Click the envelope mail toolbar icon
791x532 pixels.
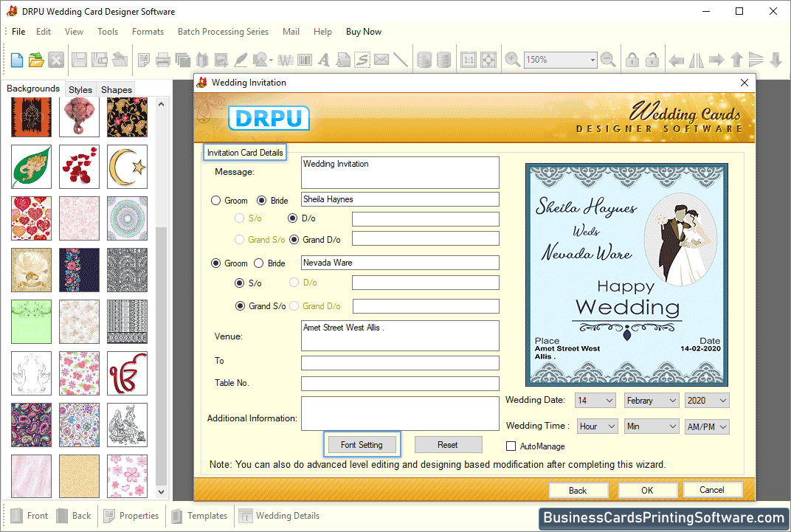(381, 60)
